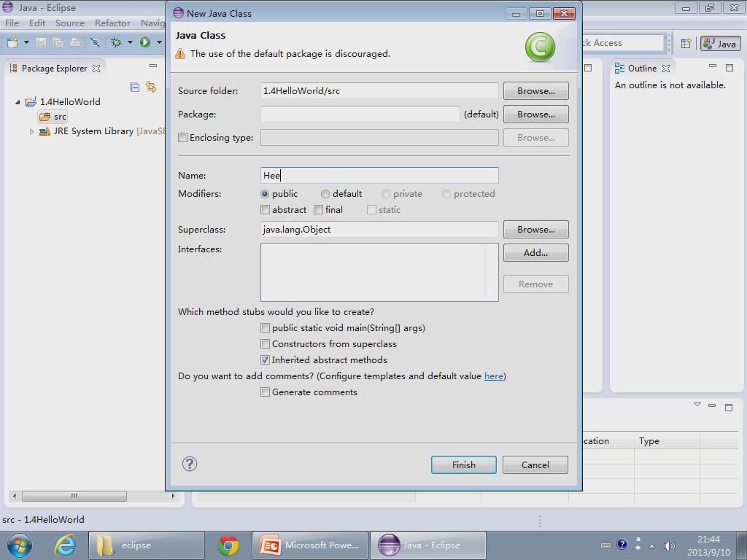747x560 pixels.
Task: Open the bottom panel View Menu triangle
Action: point(697,405)
